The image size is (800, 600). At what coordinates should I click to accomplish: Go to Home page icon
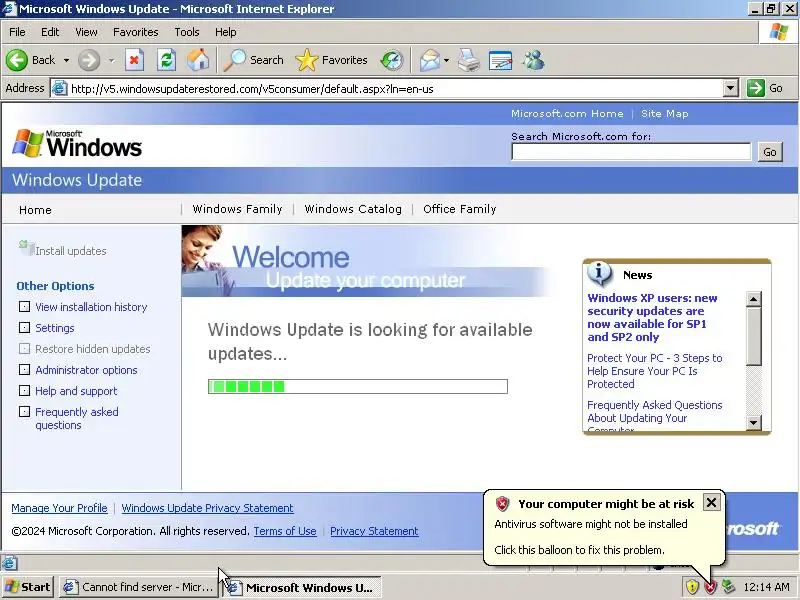pos(198,60)
